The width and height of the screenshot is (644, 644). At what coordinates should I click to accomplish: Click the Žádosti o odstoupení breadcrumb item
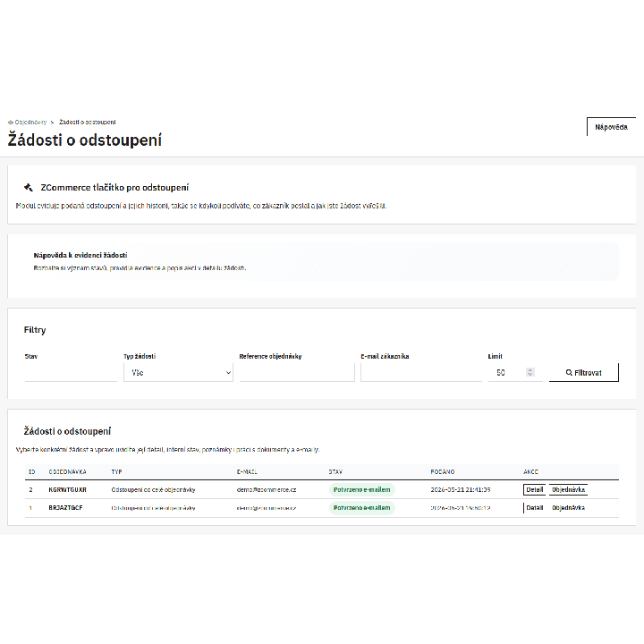pos(87,122)
